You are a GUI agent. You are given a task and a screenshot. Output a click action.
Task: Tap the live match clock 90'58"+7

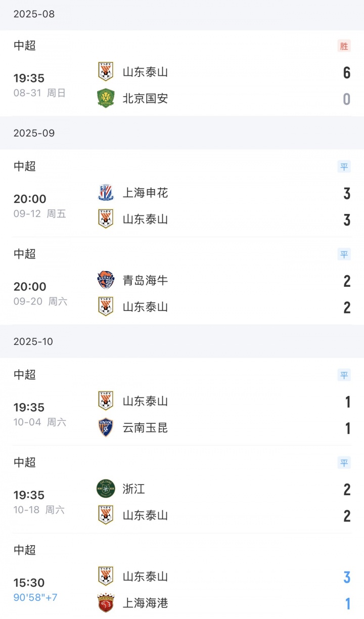point(35,598)
